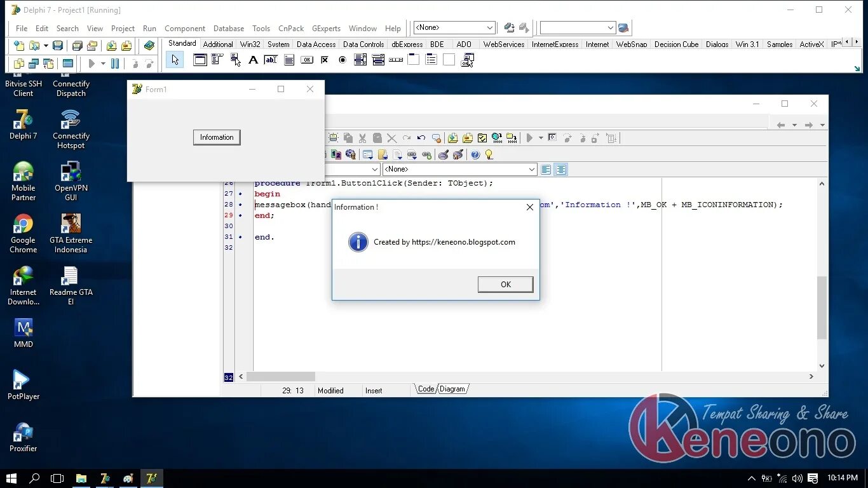Click the Information button on Form1
The width and height of the screenshot is (868, 488).
pos(217,137)
